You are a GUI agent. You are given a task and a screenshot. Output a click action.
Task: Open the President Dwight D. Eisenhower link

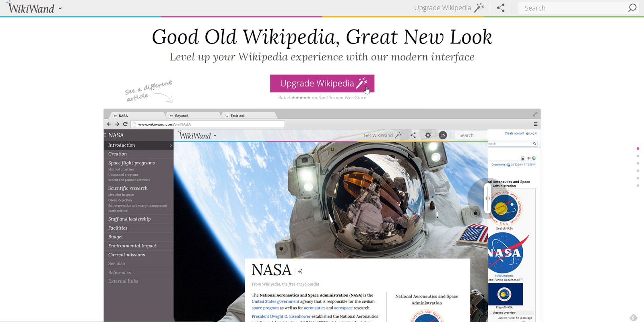281,316
